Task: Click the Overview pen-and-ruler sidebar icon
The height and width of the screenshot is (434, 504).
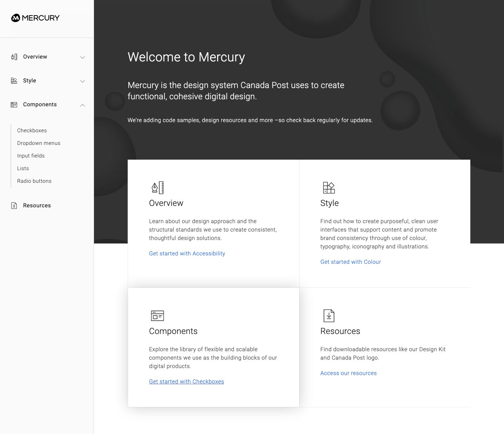Action: pos(14,57)
